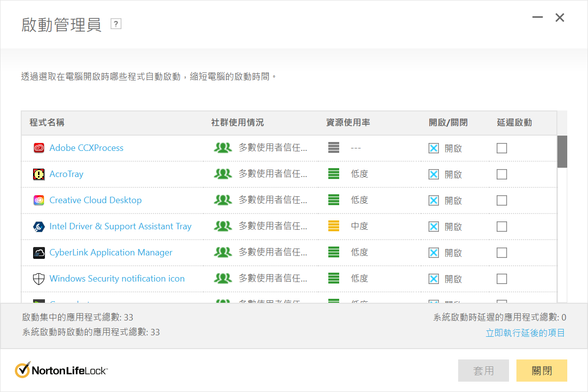Click the vertical scrollbar thumb of the list
The height and width of the screenshot is (392, 588).
click(x=562, y=151)
